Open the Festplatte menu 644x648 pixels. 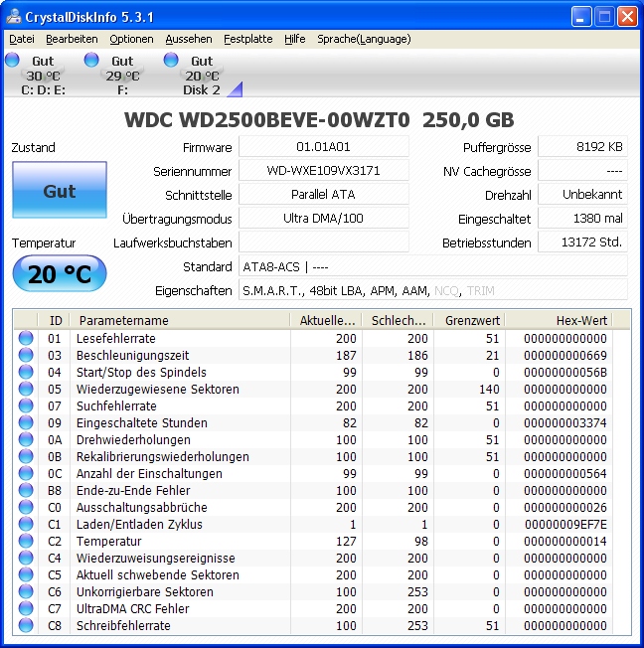[248, 39]
